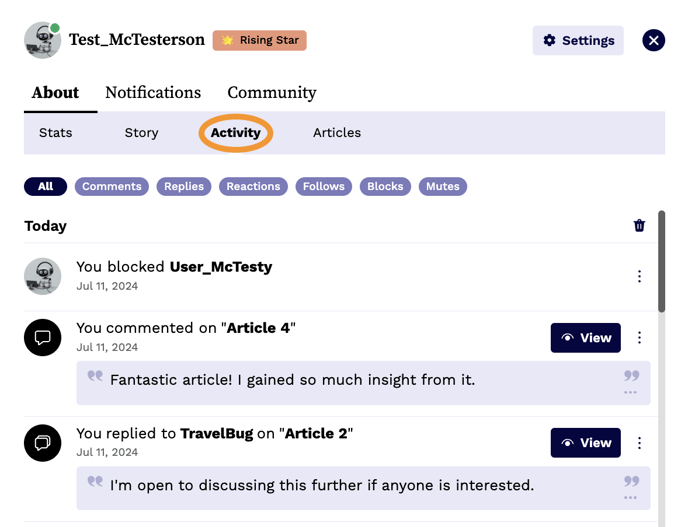Click Test_McTesterson profile avatar
688x527 pixels.
43,41
